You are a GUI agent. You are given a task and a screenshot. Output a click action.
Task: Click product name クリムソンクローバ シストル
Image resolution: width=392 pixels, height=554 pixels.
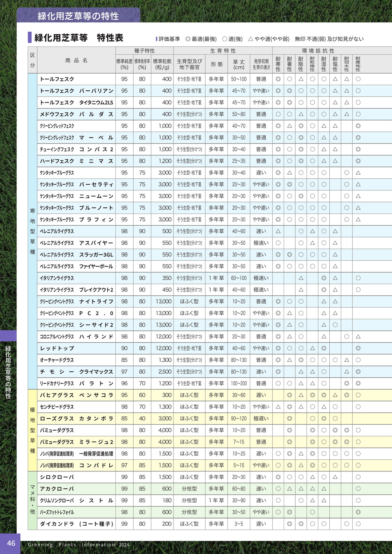[76, 500]
